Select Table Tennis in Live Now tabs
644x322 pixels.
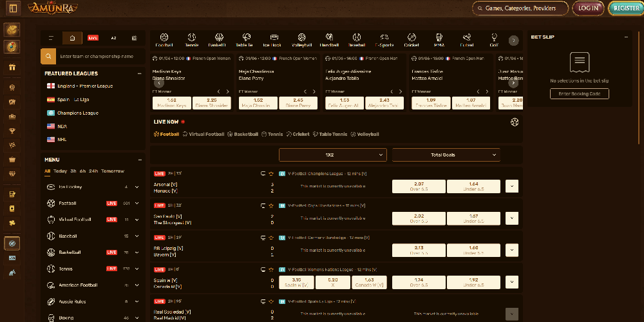pyautogui.click(x=330, y=135)
